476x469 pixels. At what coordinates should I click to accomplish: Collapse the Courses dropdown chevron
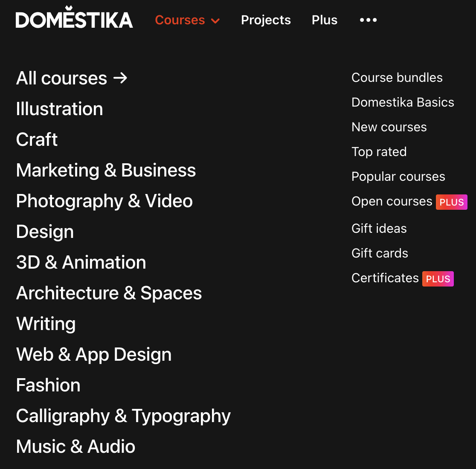(215, 21)
